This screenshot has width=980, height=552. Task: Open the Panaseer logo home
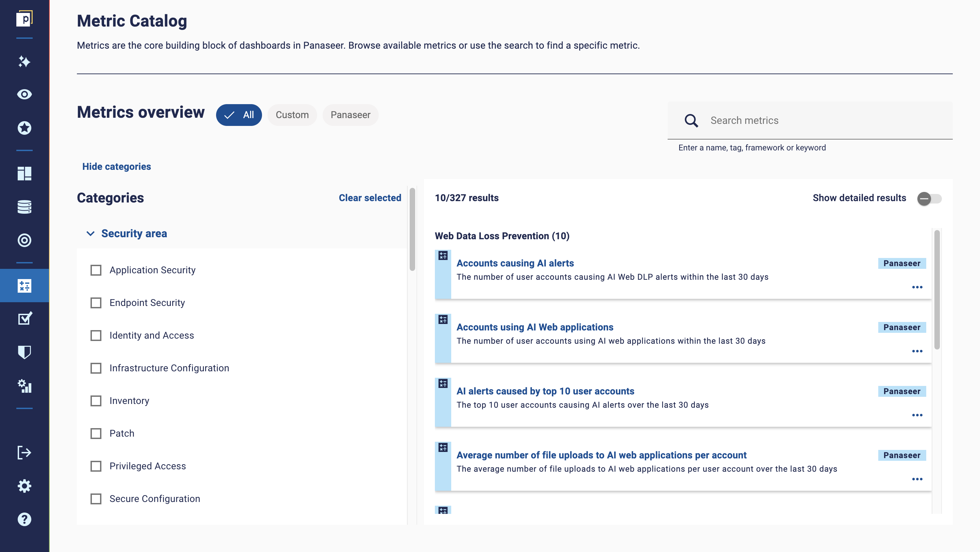(24, 18)
